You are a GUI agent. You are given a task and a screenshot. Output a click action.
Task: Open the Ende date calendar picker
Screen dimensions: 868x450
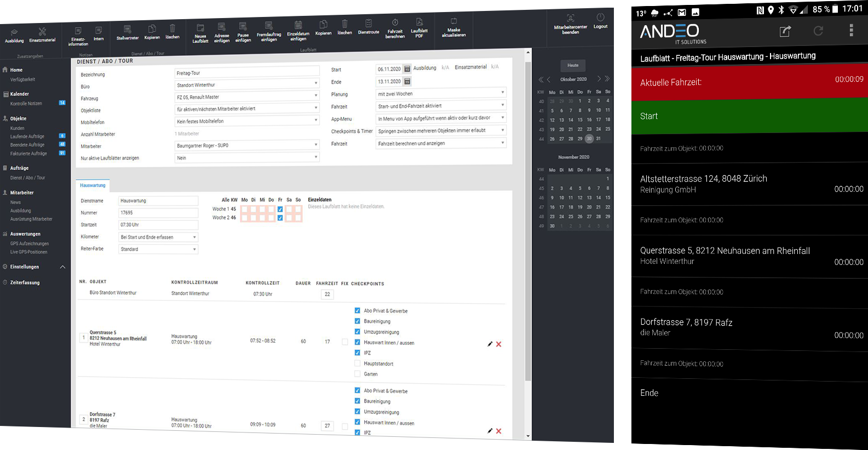407,82
